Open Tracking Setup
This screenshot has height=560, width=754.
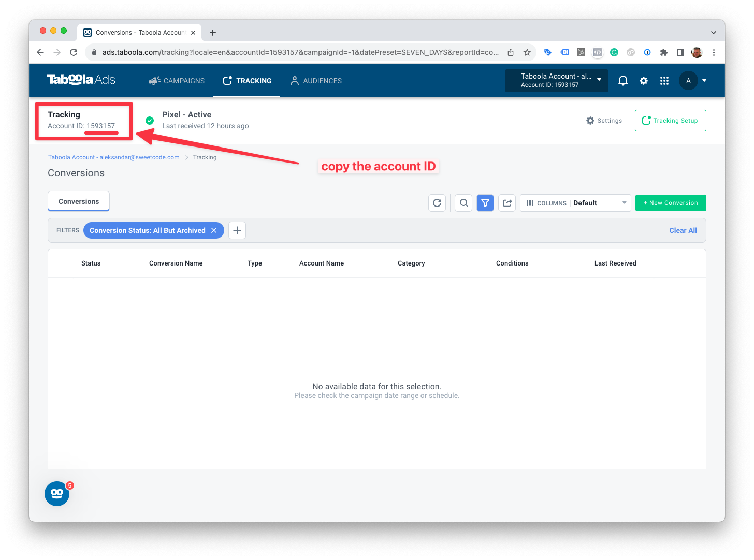tap(670, 120)
